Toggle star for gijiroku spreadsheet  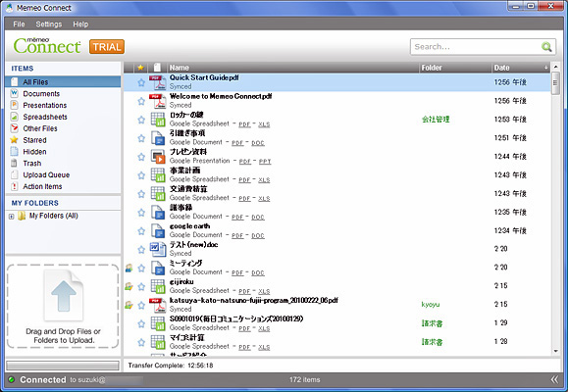[141, 287]
